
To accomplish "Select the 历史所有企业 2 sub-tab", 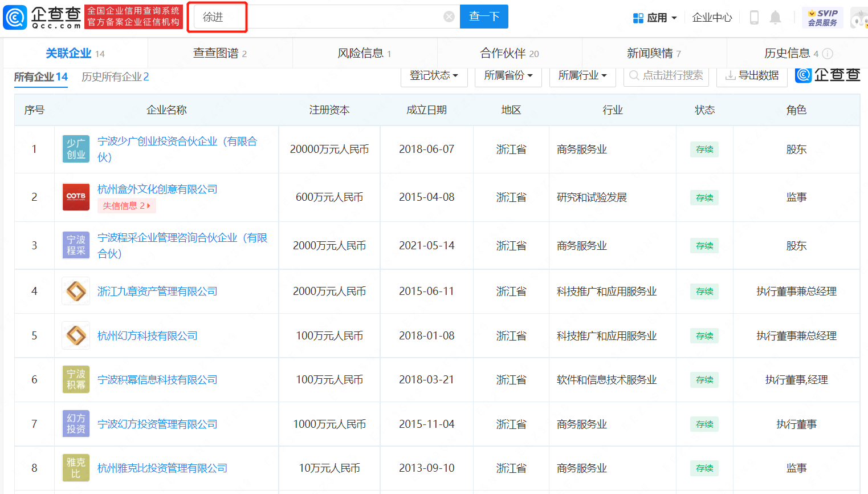I will pyautogui.click(x=115, y=77).
